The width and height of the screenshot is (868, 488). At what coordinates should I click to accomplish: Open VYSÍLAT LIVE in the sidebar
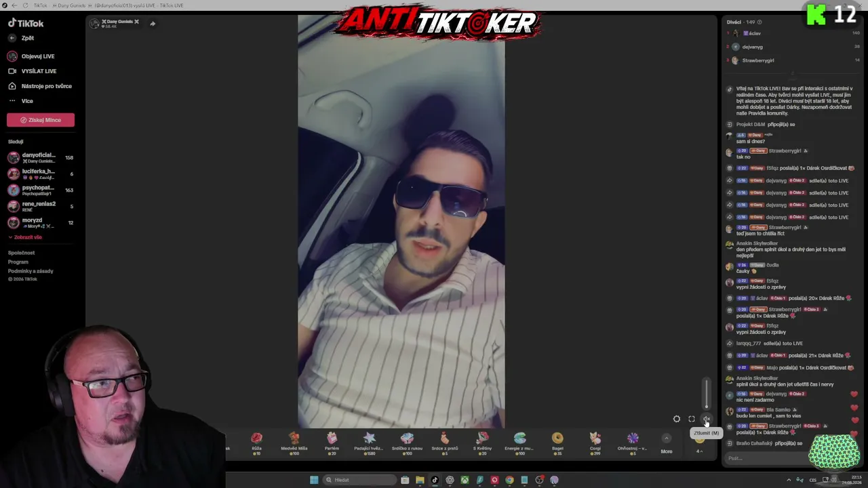(x=32, y=71)
